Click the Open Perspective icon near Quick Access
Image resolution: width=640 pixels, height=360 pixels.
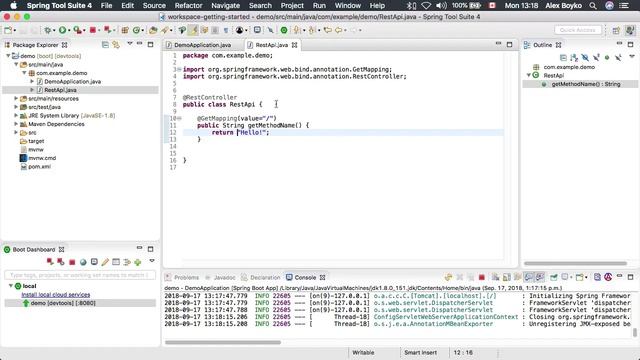coord(616,30)
